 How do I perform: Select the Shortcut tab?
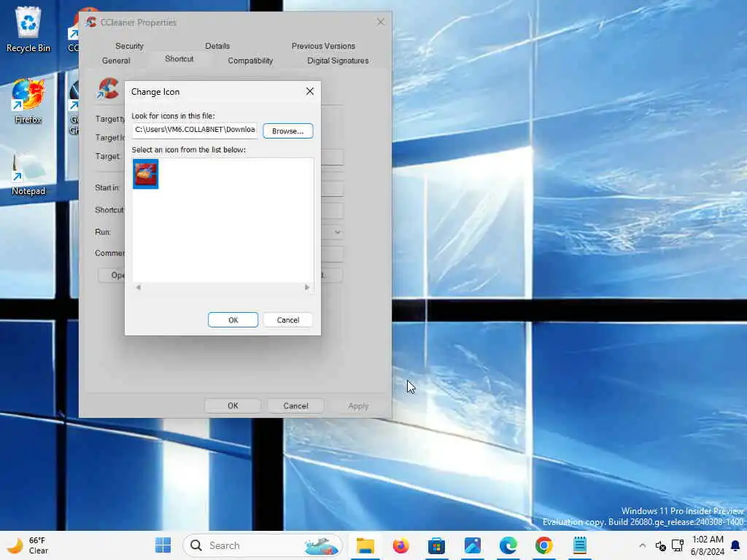[179, 59]
